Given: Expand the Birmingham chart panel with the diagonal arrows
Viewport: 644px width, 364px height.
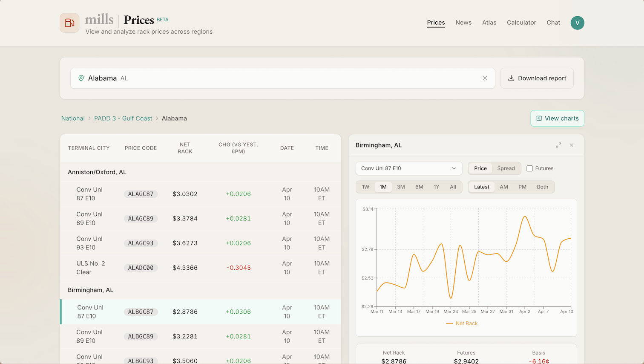Looking at the screenshot, I should click(x=558, y=145).
